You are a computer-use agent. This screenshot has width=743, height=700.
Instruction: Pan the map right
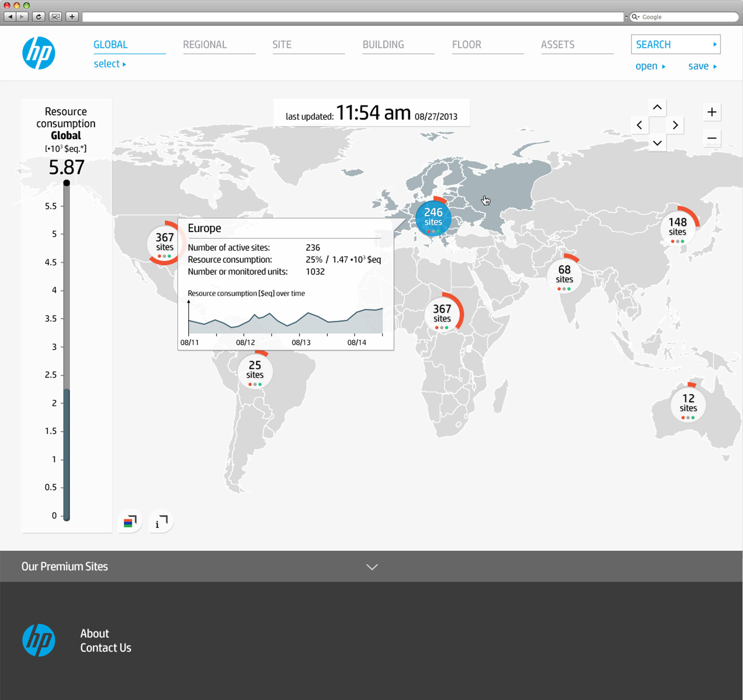point(675,125)
